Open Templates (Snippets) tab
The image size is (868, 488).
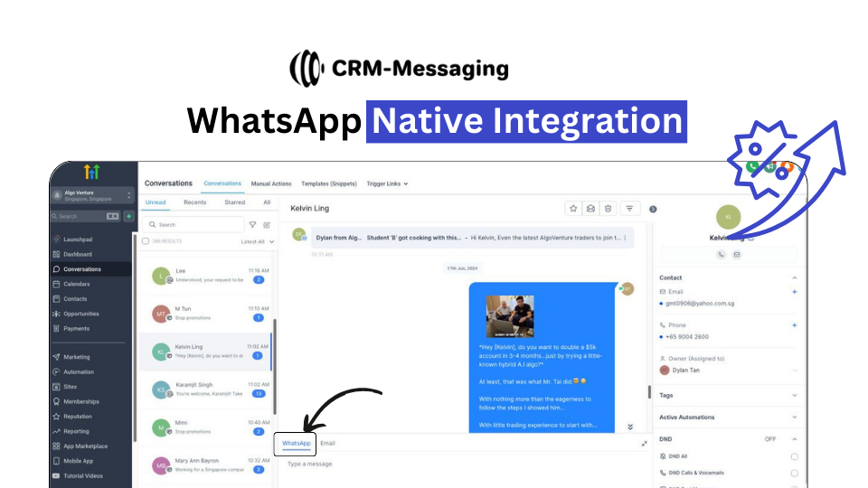click(x=329, y=183)
